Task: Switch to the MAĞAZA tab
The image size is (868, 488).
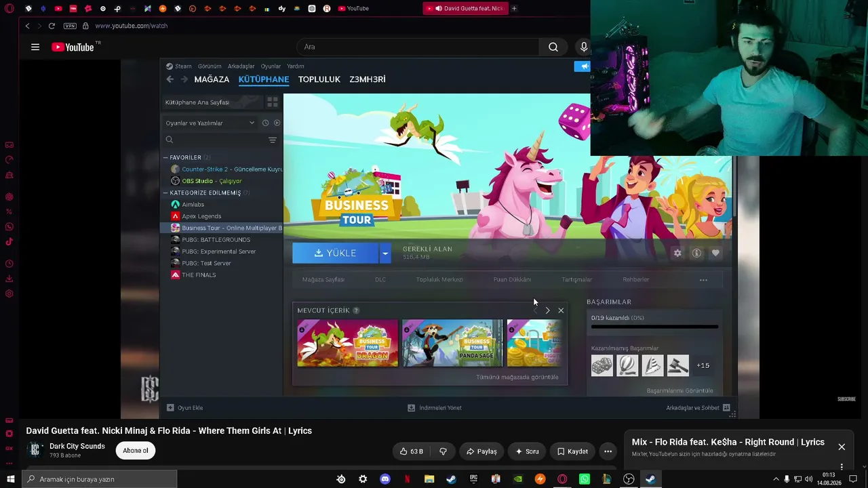Action: click(x=212, y=79)
